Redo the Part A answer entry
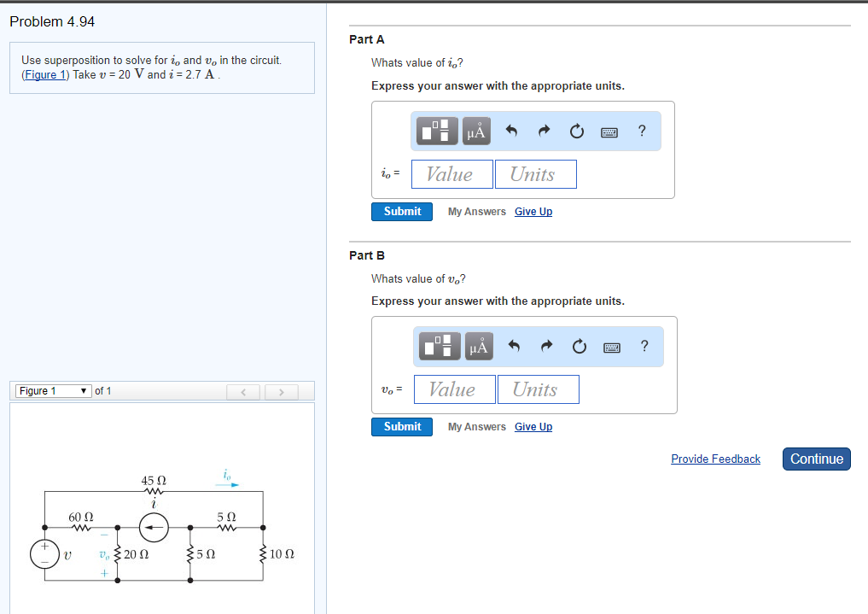This screenshot has width=868, height=614. point(543,130)
